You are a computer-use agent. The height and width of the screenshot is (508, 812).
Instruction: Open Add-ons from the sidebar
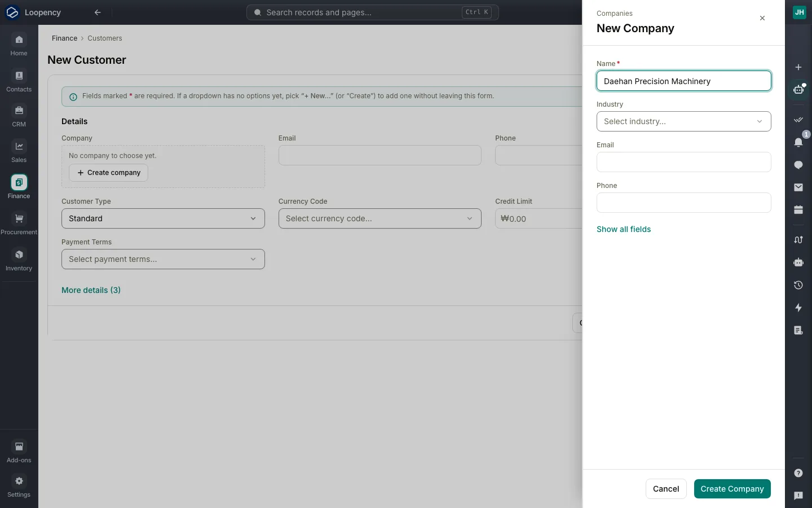click(19, 452)
